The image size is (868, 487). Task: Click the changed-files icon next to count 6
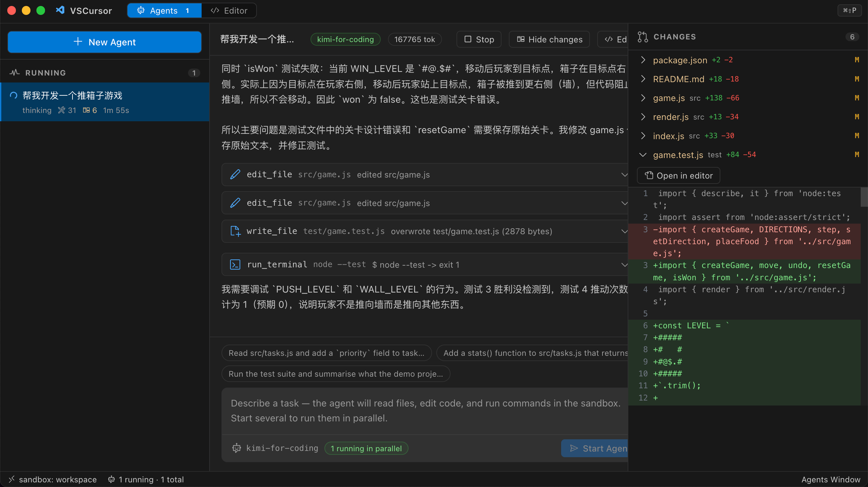tap(86, 110)
